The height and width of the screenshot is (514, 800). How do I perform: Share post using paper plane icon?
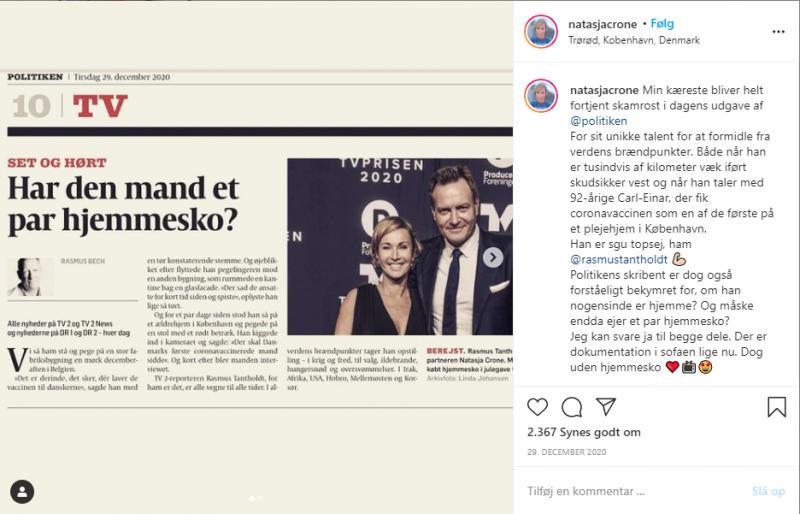[606, 406]
